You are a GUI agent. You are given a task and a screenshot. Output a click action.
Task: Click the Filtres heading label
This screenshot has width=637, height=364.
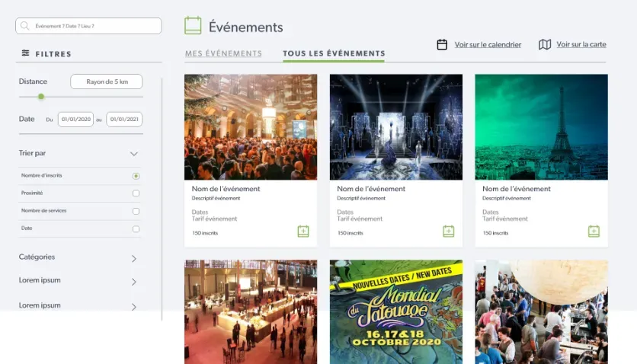[x=53, y=54]
